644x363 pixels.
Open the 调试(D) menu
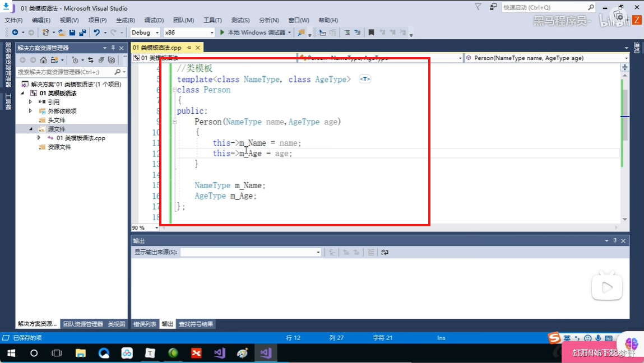click(x=154, y=20)
